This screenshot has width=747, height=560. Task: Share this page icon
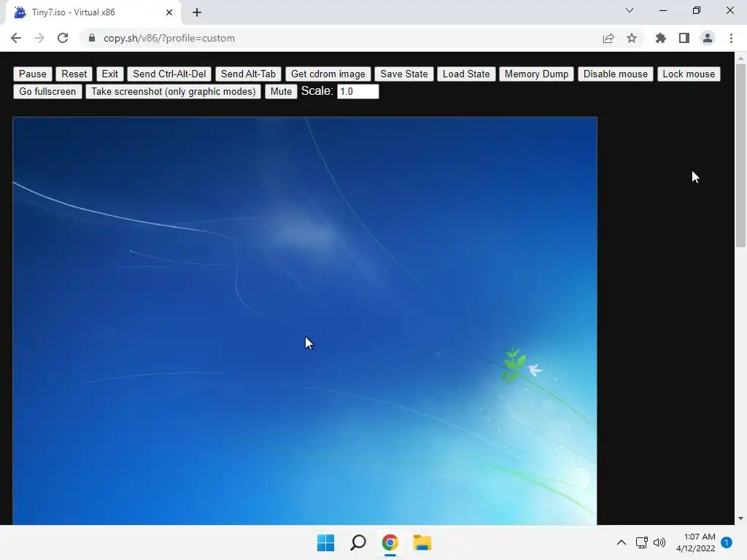608,38
